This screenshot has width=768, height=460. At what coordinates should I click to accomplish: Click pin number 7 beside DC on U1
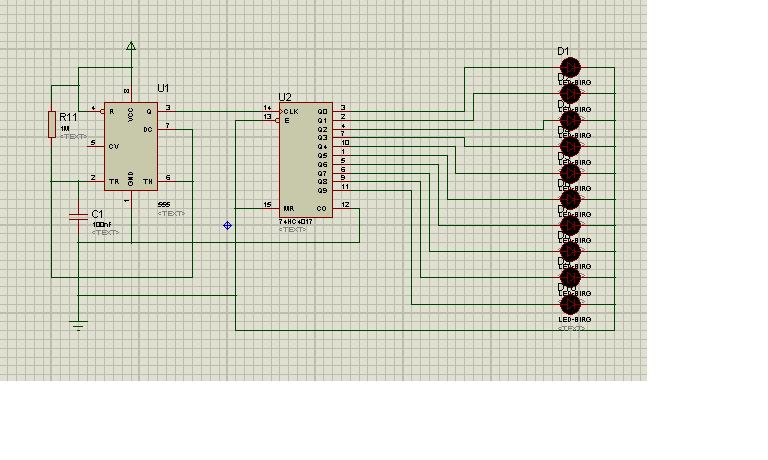coord(168,126)
